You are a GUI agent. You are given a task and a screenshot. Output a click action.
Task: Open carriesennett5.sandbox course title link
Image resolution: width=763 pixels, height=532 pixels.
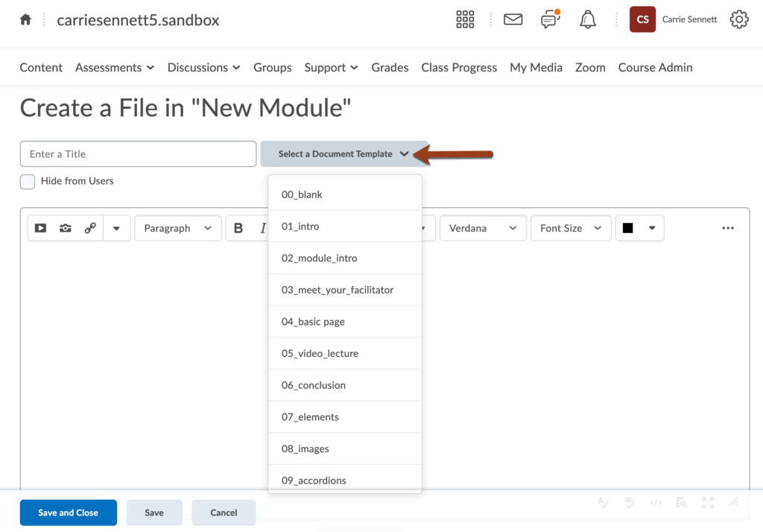click(138, 20)
